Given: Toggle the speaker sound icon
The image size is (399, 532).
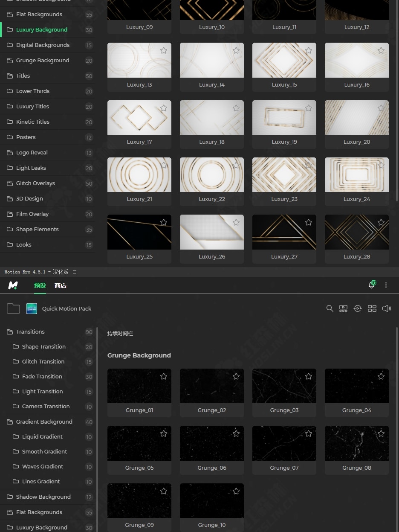Looking at the screenshot, I should pos(386,308).
